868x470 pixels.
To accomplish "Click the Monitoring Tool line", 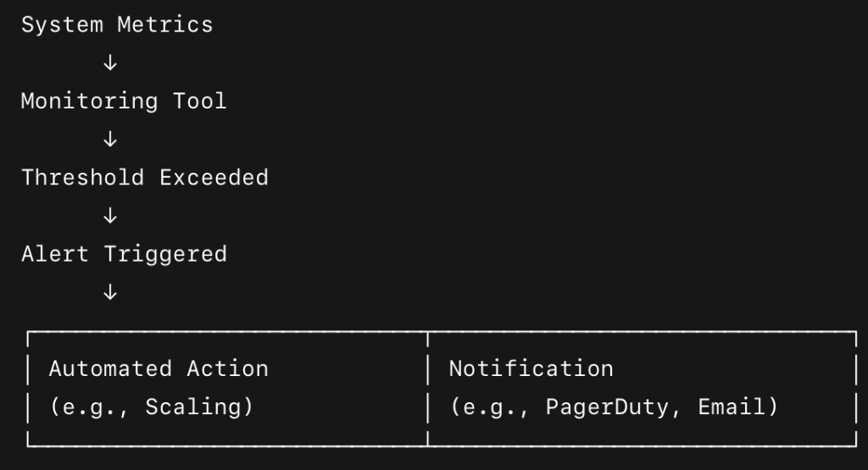I will point(124,101).
